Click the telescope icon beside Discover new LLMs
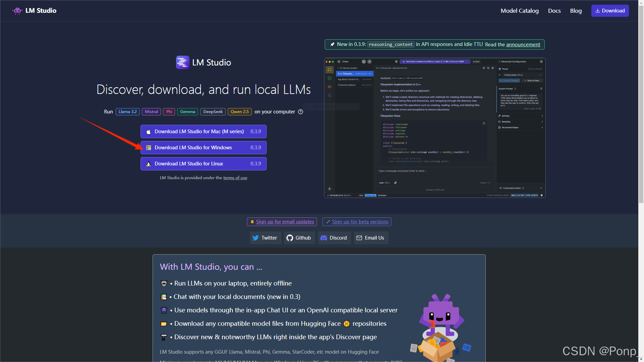Image resolution: width=644 pixels, height=362 pixels. tap(164, 337)
